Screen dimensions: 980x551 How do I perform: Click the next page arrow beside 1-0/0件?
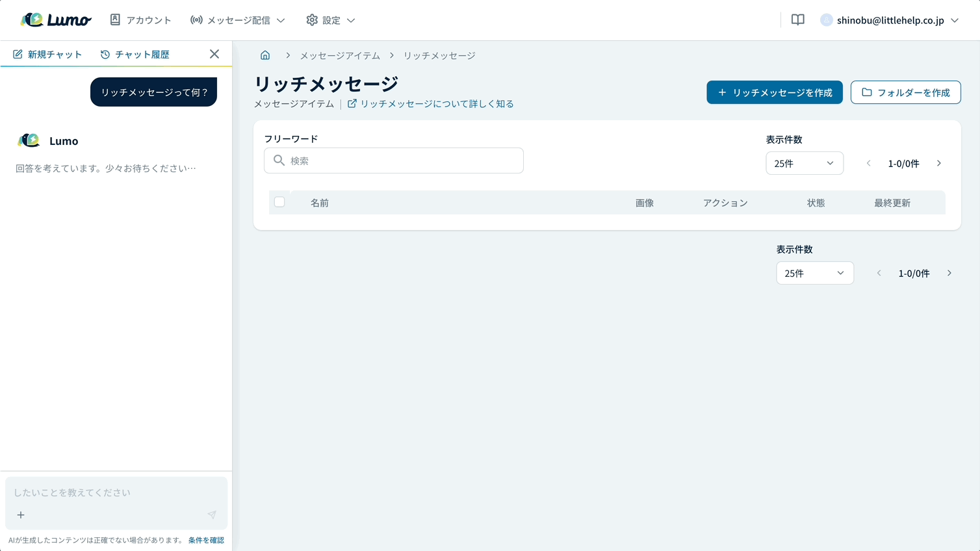pos(938,163)
